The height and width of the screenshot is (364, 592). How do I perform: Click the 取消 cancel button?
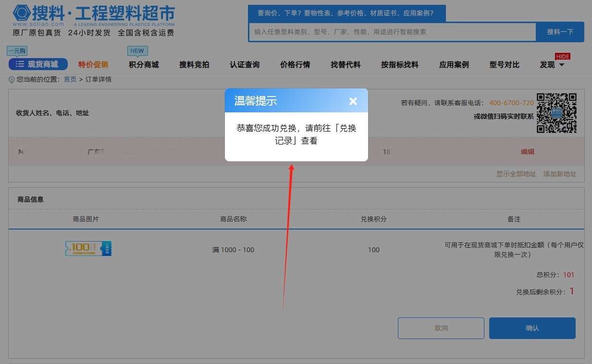(441, 328)
